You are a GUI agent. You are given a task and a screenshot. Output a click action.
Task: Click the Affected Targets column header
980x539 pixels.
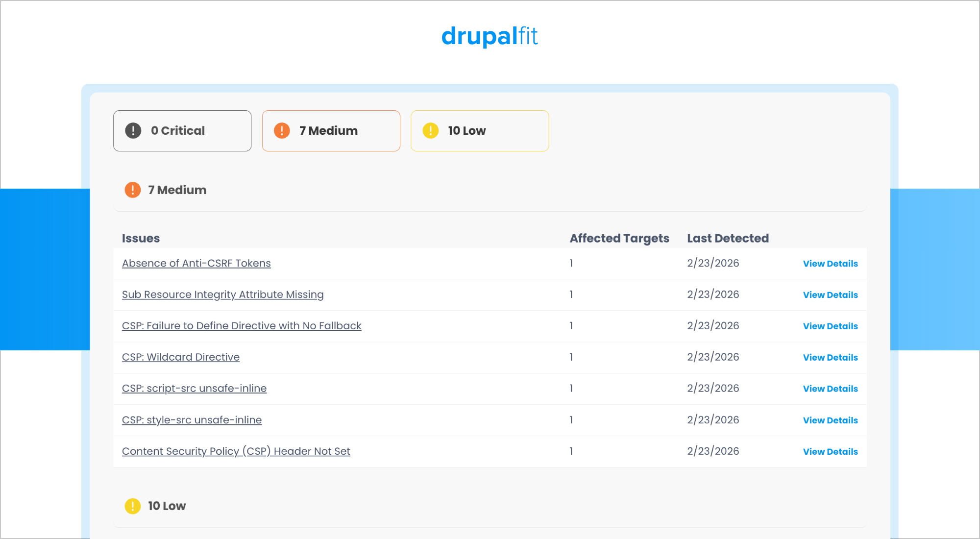(x=619, y=239)
